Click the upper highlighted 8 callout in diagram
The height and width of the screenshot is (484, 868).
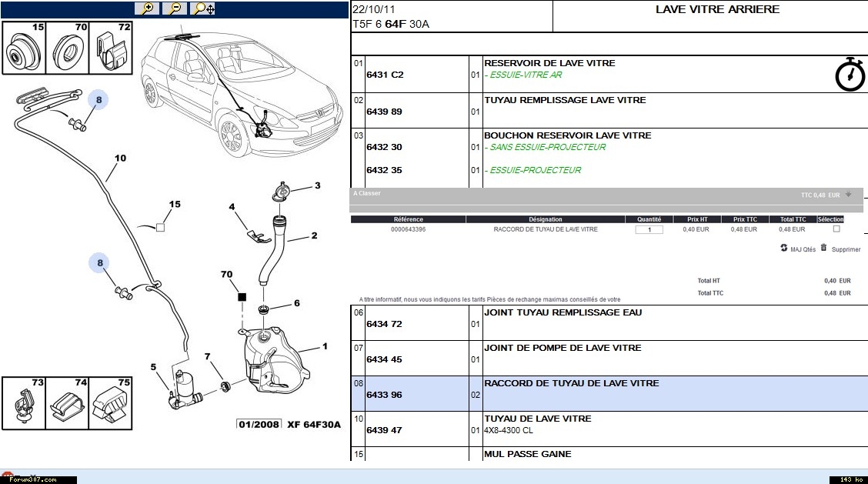98,99
